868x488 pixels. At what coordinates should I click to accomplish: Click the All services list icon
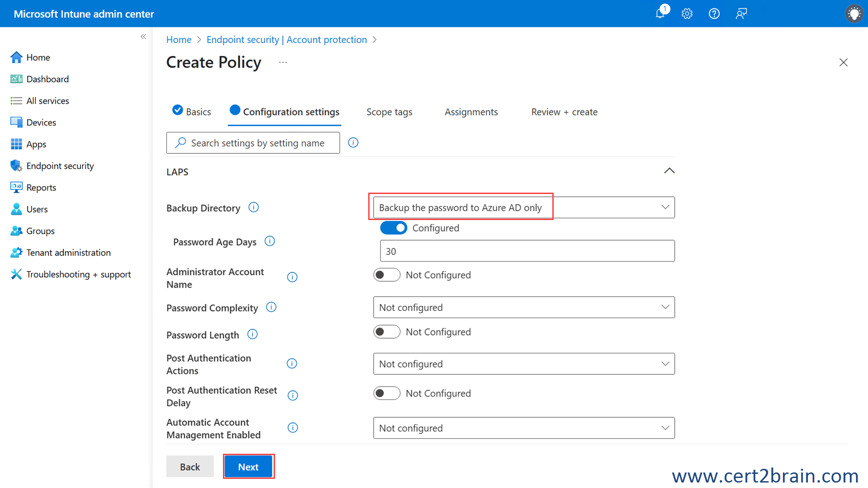pos(16,100)
